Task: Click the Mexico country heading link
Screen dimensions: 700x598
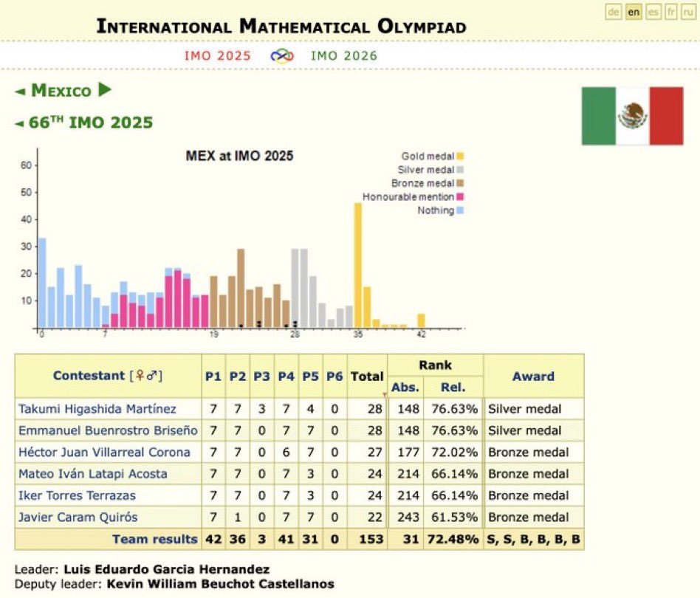Action: pos(61,91)
